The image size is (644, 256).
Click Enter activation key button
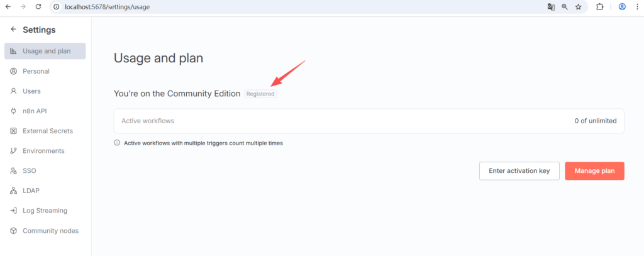point(519,171)
